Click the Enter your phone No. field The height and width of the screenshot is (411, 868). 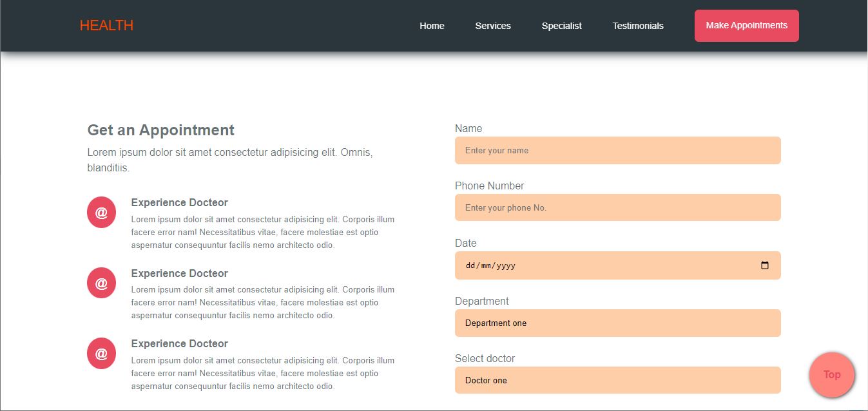pyautogui.click(x=617, y=207)
